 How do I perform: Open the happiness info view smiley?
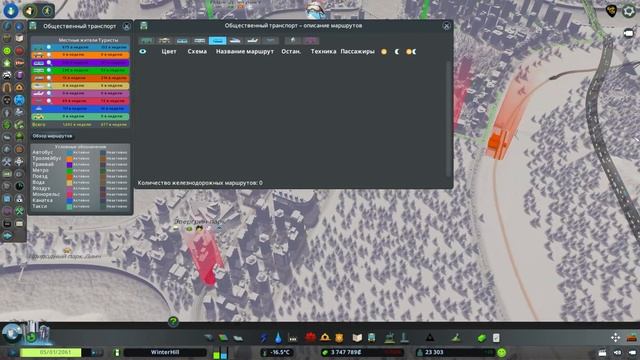pos(7,51)
